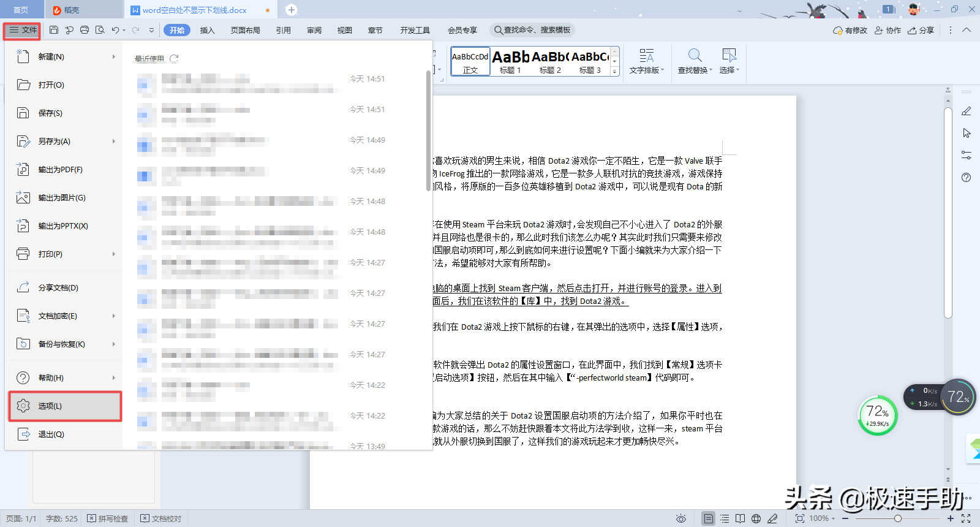Image resolution: width=980 pixels, height=527 pixels.
Task: Click 输出为图片(G) menu entry
Action: point(65,197)
